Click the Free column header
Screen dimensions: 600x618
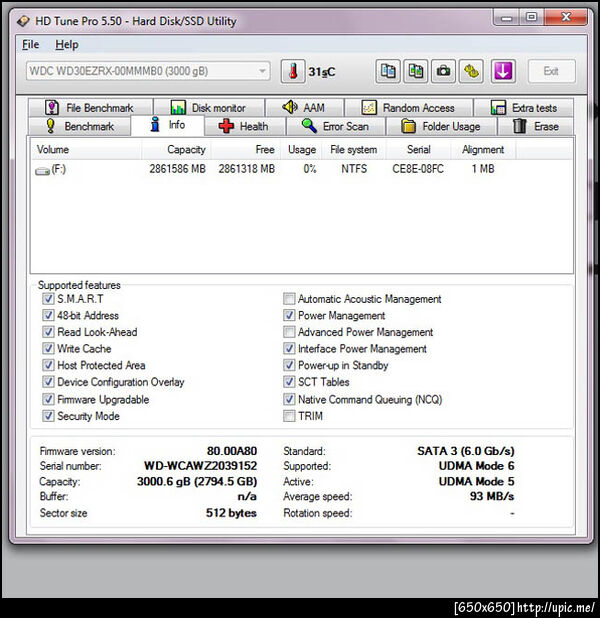(245, 150)
